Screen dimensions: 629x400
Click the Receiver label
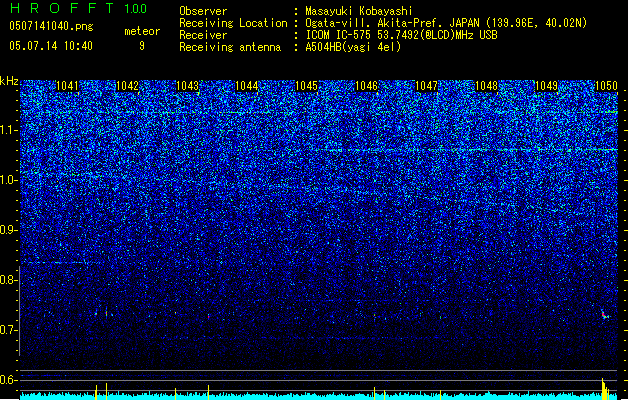point(203,35)
